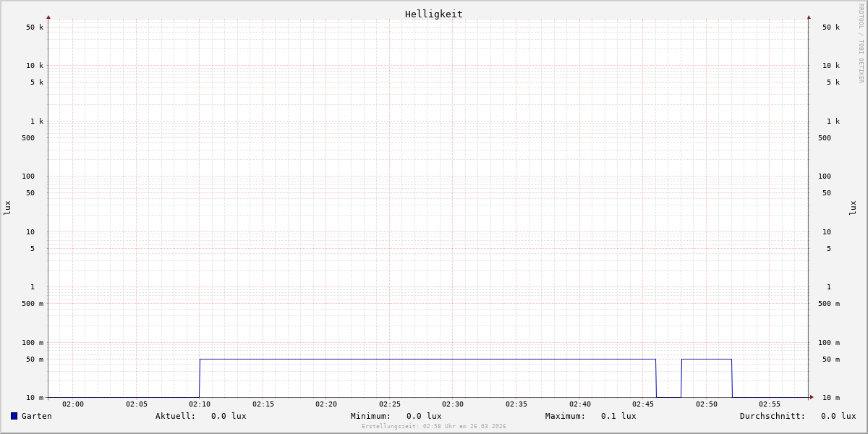Image resolution: width=868 pixels, height=434 pixels.
Task: Click the Helligkeit chart title
Action: point(433,14)
